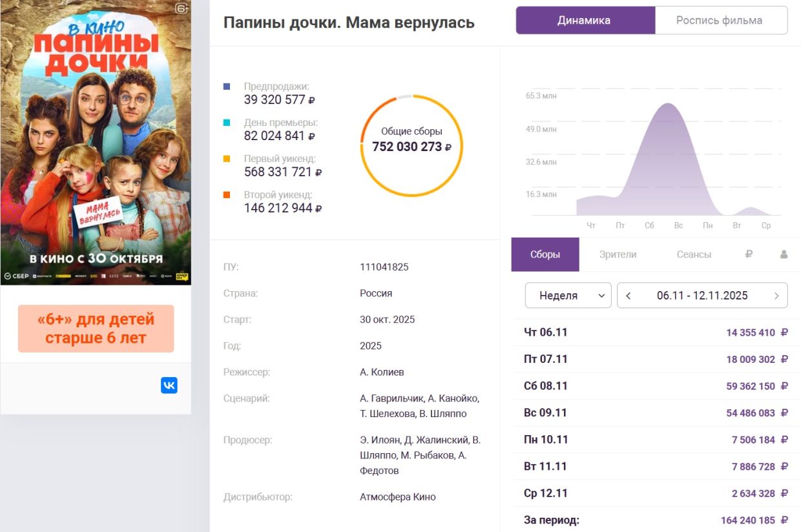
Task: Click the Папины дочки movie poster
Action: point(96,142)
